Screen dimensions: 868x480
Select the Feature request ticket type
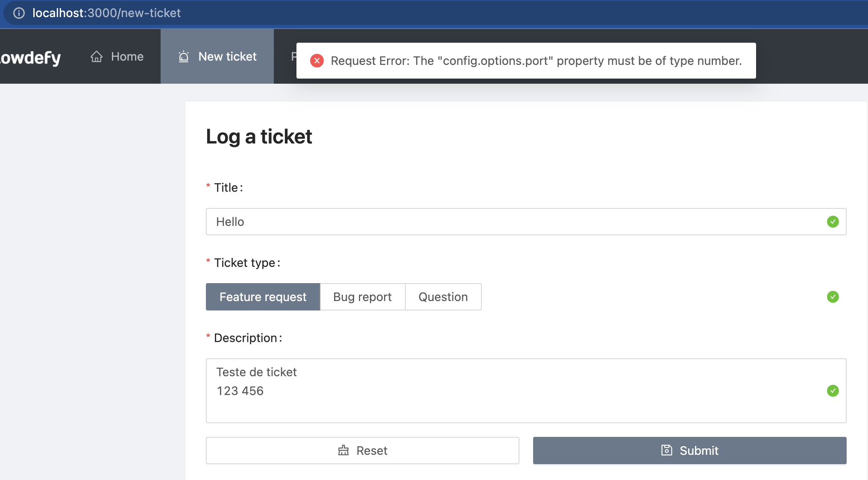point(262,296)
